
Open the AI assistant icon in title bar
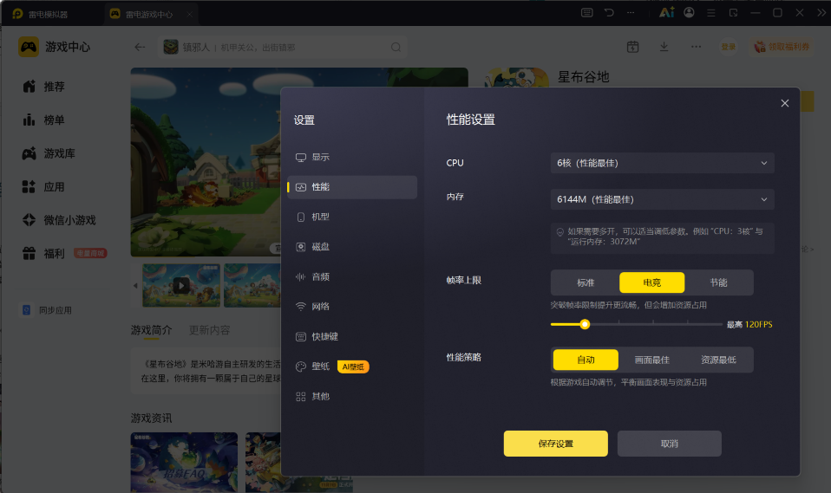click(667, 13)
